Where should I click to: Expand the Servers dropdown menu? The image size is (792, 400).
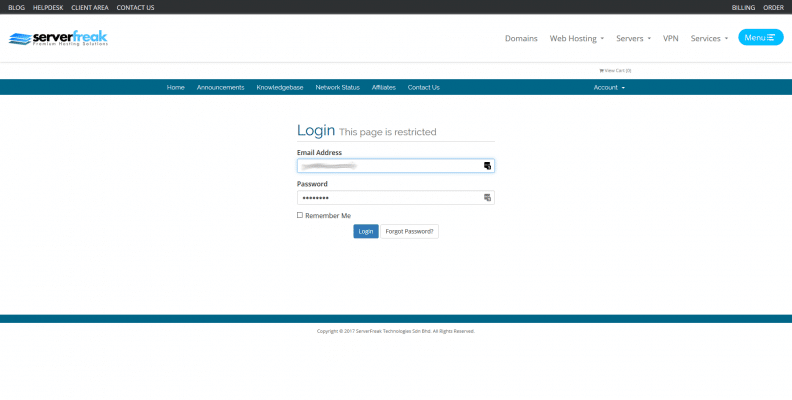point(633,38)
